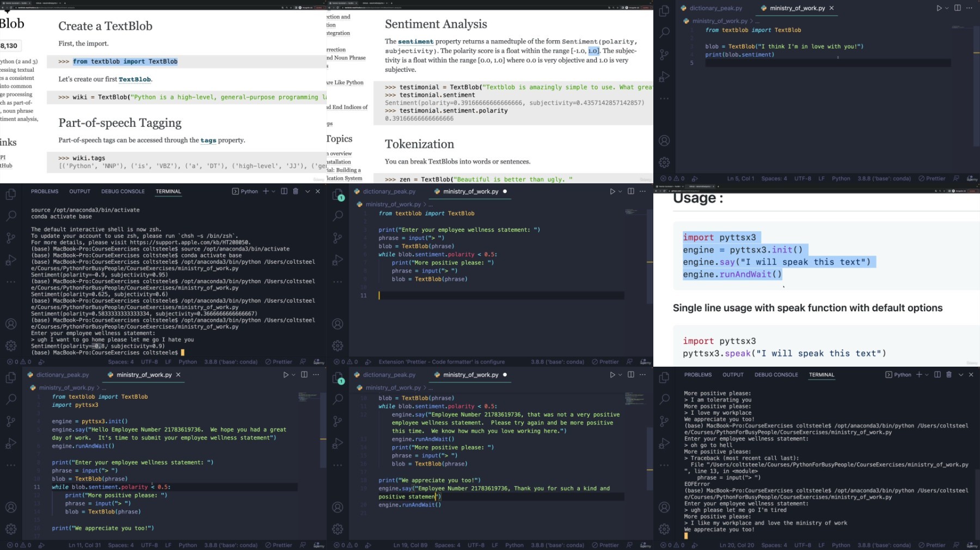Follow the "tags" link under Part-of-speech Tagging
Viewport: 980px width, 550px height.
208,140
